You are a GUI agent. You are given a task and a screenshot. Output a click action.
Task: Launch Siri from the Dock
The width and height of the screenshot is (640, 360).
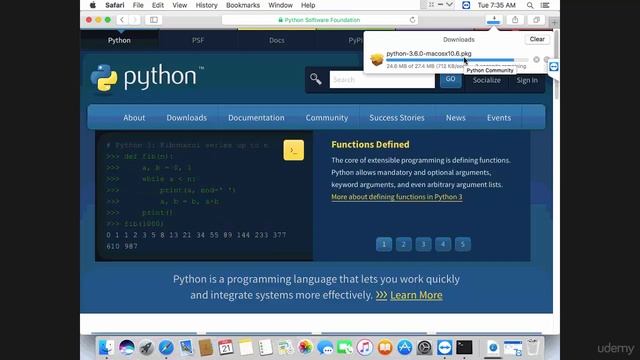tap(127, 347)
